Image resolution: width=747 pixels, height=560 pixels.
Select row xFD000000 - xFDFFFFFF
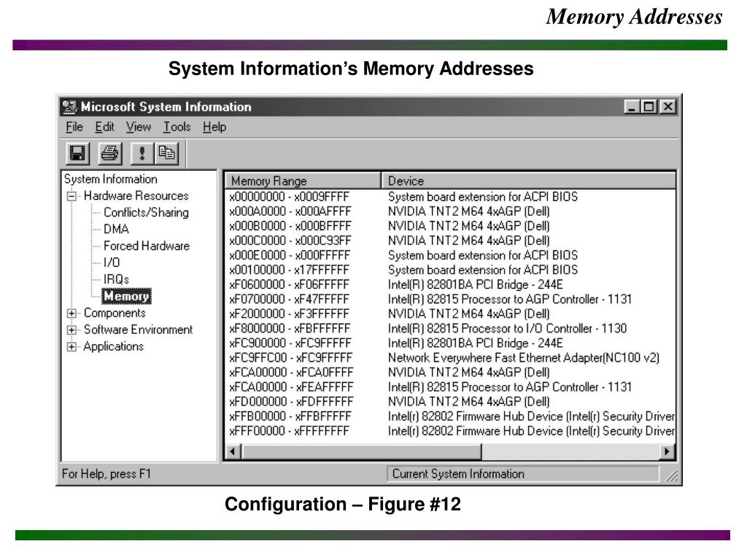(450, 402)
